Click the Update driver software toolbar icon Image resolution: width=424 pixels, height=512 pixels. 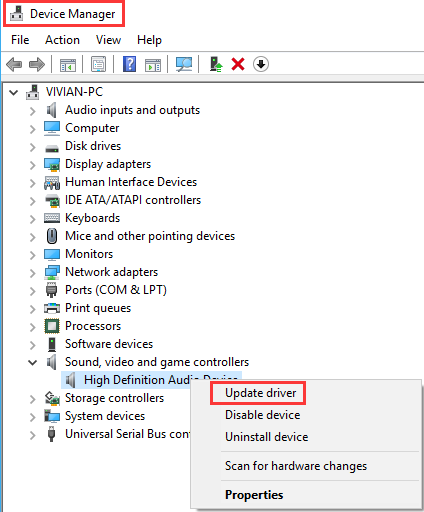click(216, 64)
